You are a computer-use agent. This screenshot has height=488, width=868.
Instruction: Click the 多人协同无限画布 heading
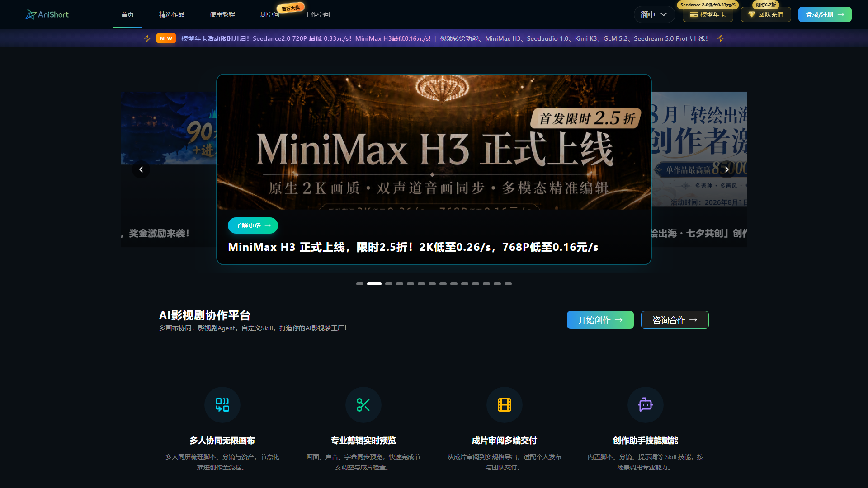tap(222, 441)
